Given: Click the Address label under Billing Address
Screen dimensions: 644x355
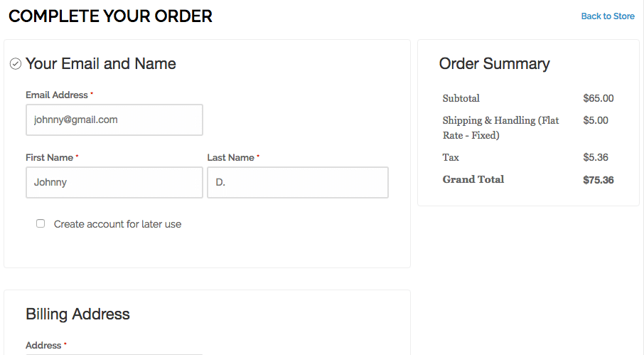Looking at the screenshot, I should (43, 346).
